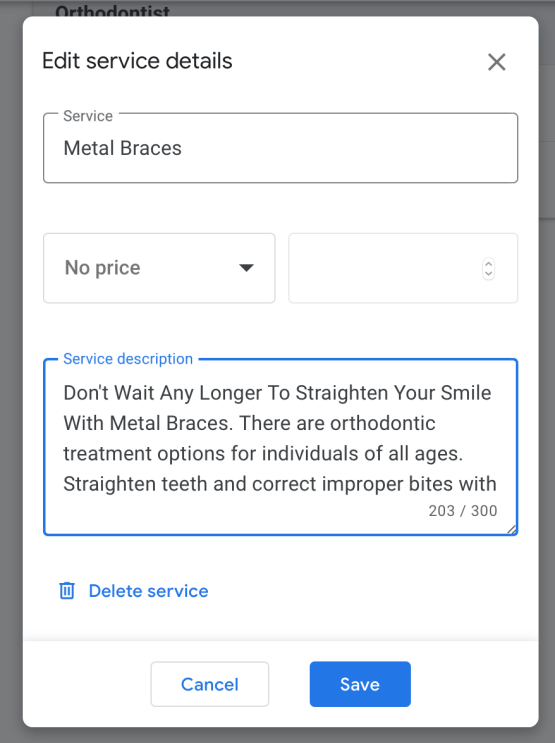Click the Service floating label
Viewport: 555px width, 743px height.
click(88, 116)
